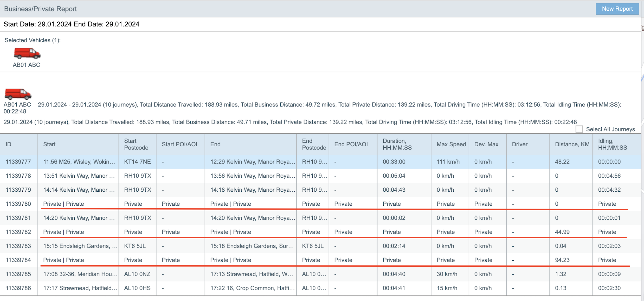Click the Driver column header
The width and height of the screenshot is (644, 301).
point(519,144)
